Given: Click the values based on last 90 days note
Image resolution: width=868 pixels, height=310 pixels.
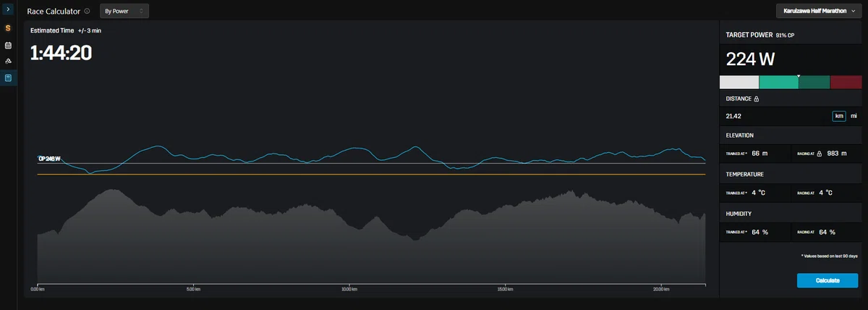Looking at the screenshot, I should click(829, 256).
